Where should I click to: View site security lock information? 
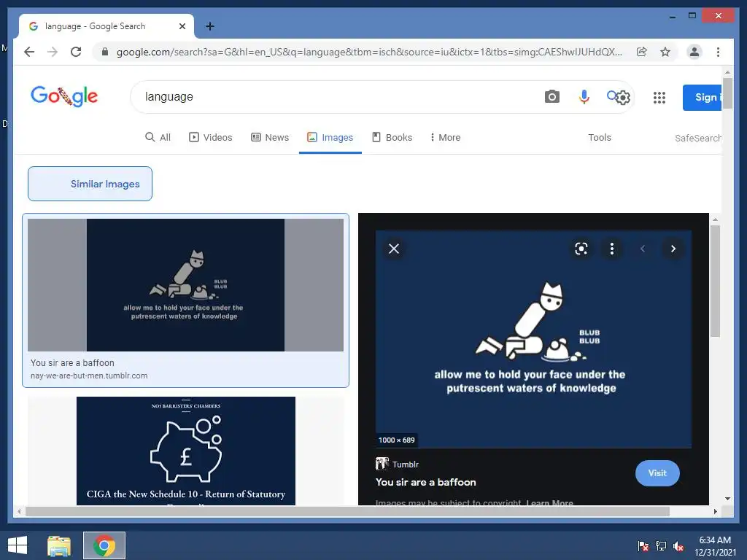(x=105, y=52)
